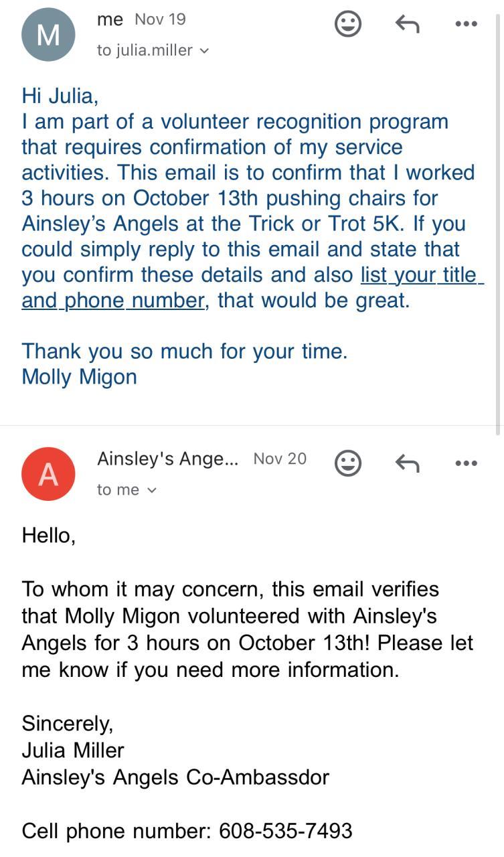This screenshot has height=857, width=504.
Task: Add emoji reaction to Ainsley's Angels reply
Action: [347, 463]
